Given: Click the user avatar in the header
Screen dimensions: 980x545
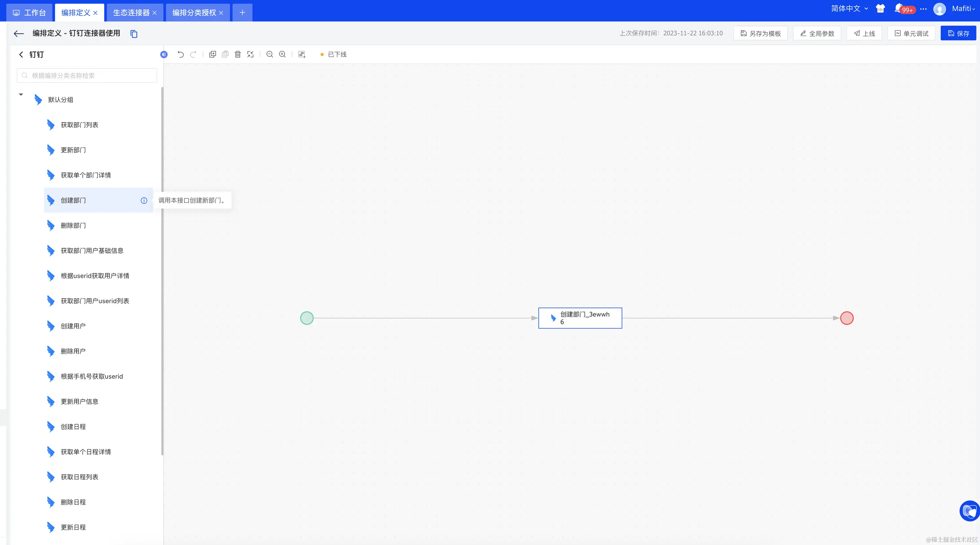Looking at the screenshot, I should 939,9.
